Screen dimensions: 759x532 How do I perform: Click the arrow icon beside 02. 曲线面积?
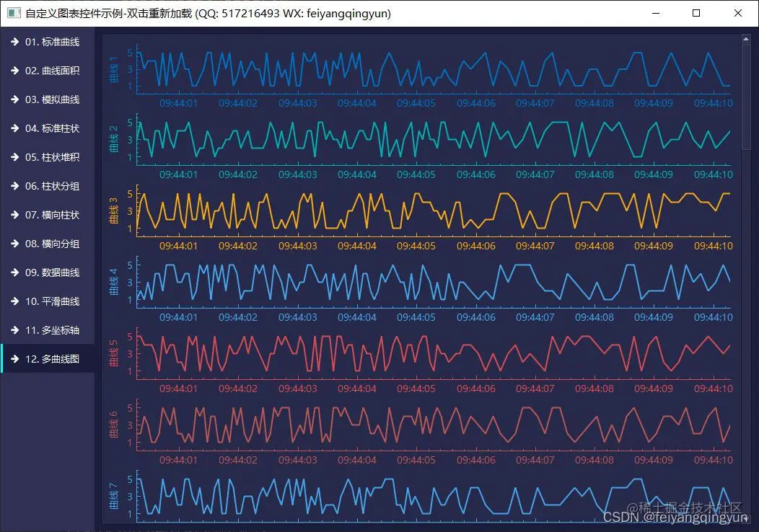click(15, 71)
